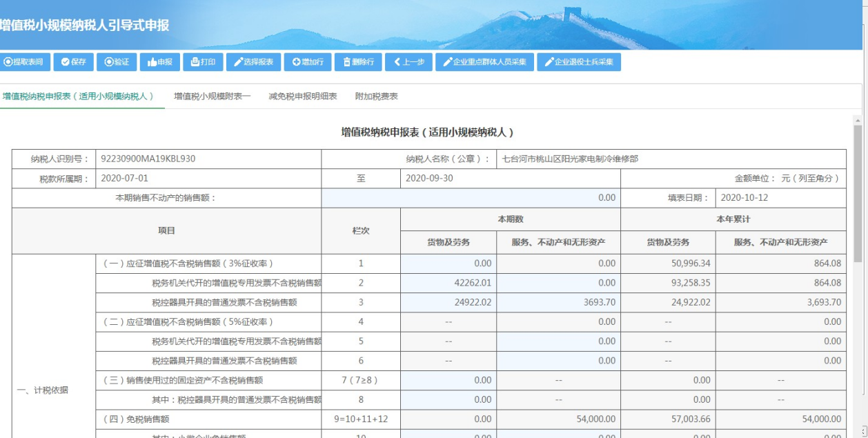Print the form using 打印 button
Viewport: 868px width, 438px height.
tap(203, 62)
